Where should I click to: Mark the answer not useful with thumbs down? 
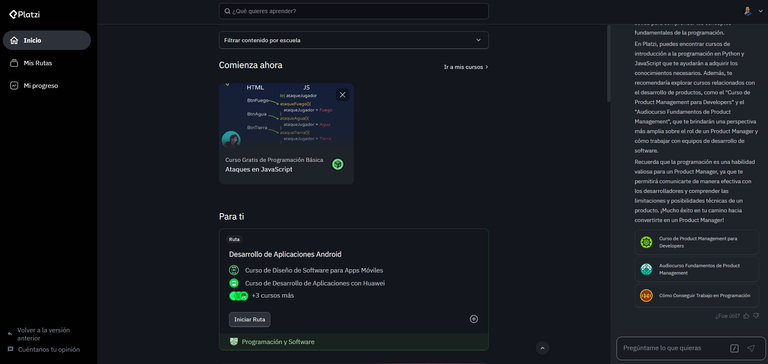[756, 316]
